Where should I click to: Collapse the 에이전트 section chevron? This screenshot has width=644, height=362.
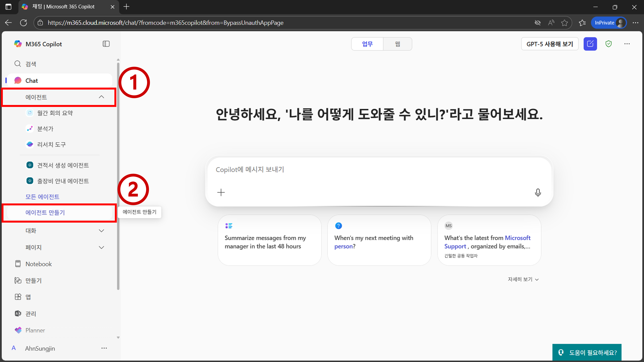point(101,97)
